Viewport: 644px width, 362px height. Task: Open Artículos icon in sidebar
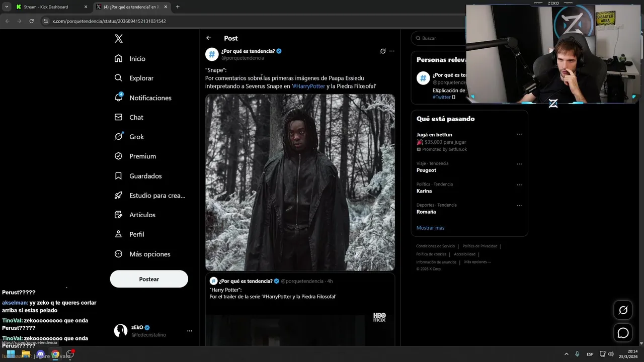point(118,215)
